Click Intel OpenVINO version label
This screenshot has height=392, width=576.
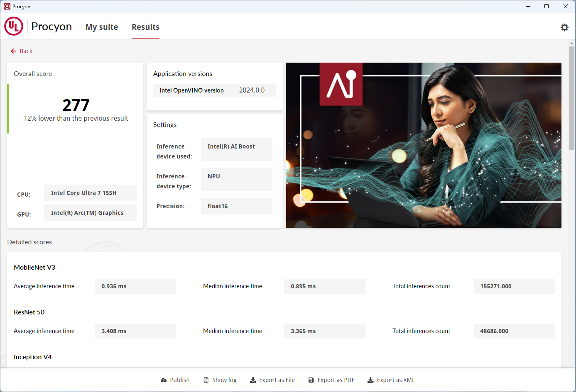(192, 90)
